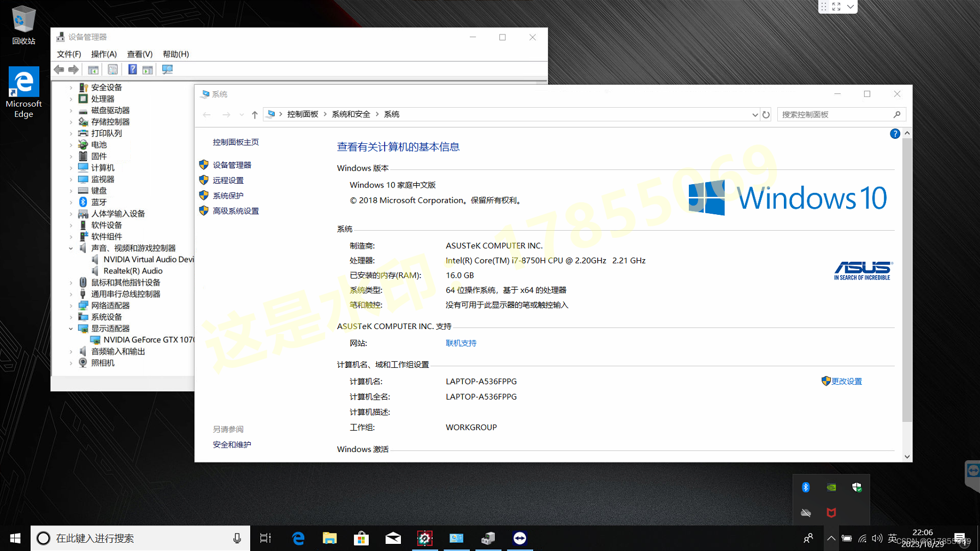Click the 联机支持 link
The image size is (980, 551).
pyautogui.click(x=461, y=343)
